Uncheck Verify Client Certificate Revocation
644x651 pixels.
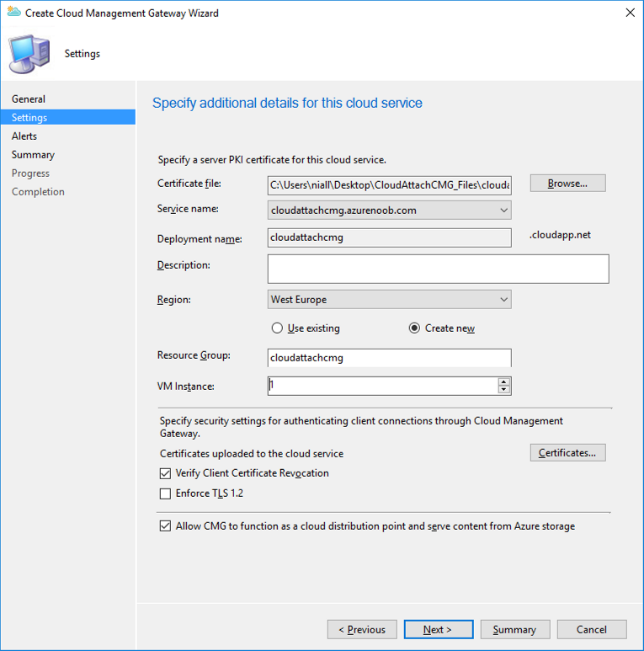coord(165,473)
